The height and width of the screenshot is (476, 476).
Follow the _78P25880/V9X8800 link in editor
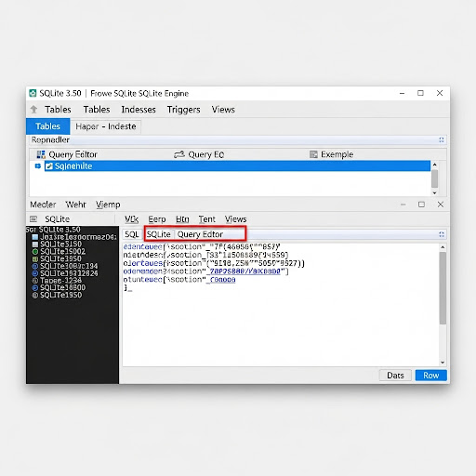(244, 271)
